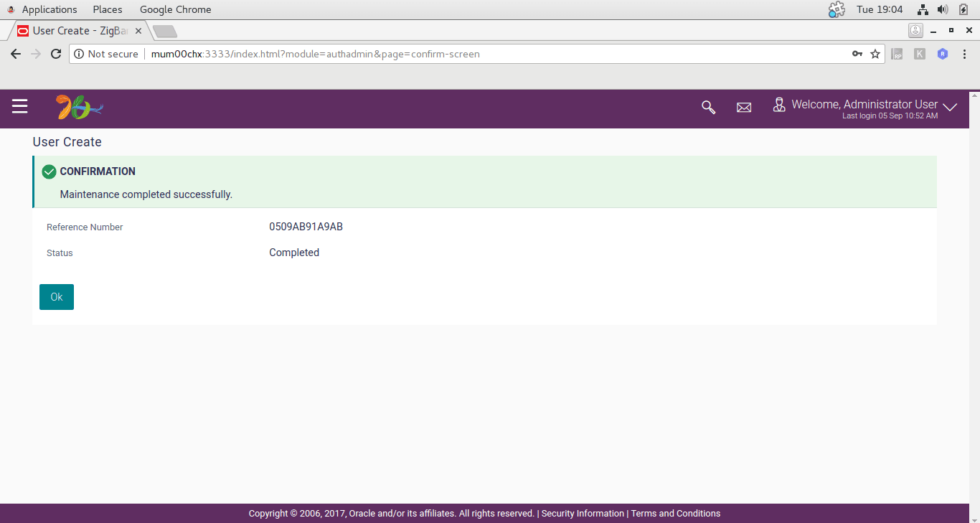
Task: Click the K extension icon
Action: click(x=920, y=54)
